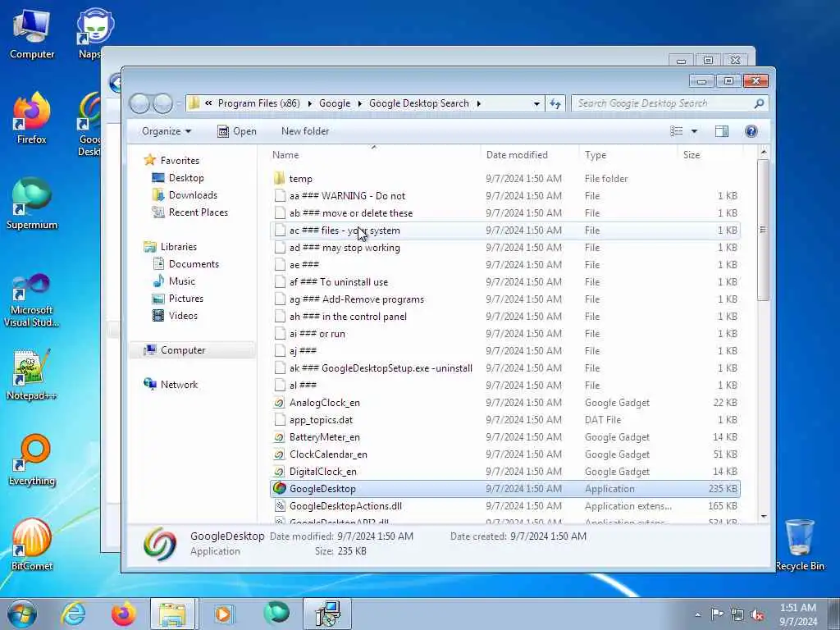
Task: Click the Forward navigation button
Action: [163, 103]
